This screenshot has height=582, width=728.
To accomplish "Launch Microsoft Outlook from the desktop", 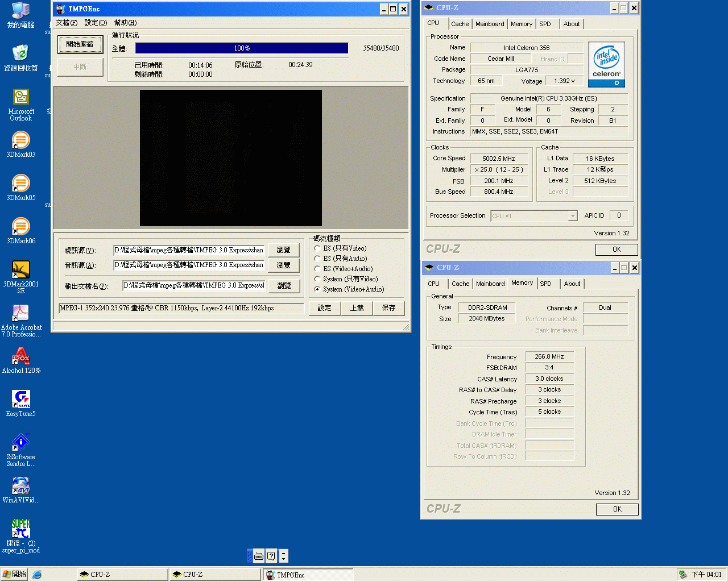I will [21, 105].
